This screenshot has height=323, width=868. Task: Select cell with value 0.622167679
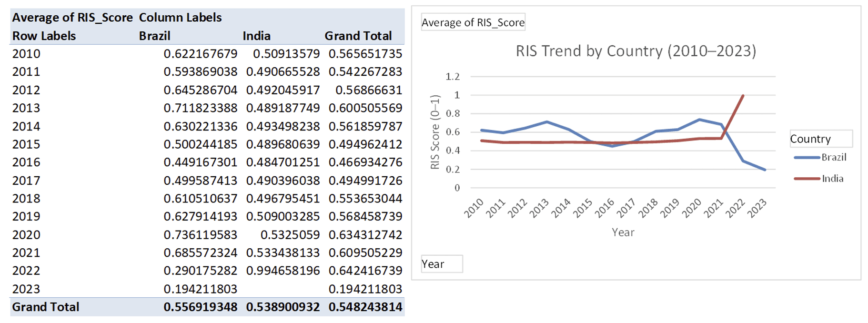(200, 54)
